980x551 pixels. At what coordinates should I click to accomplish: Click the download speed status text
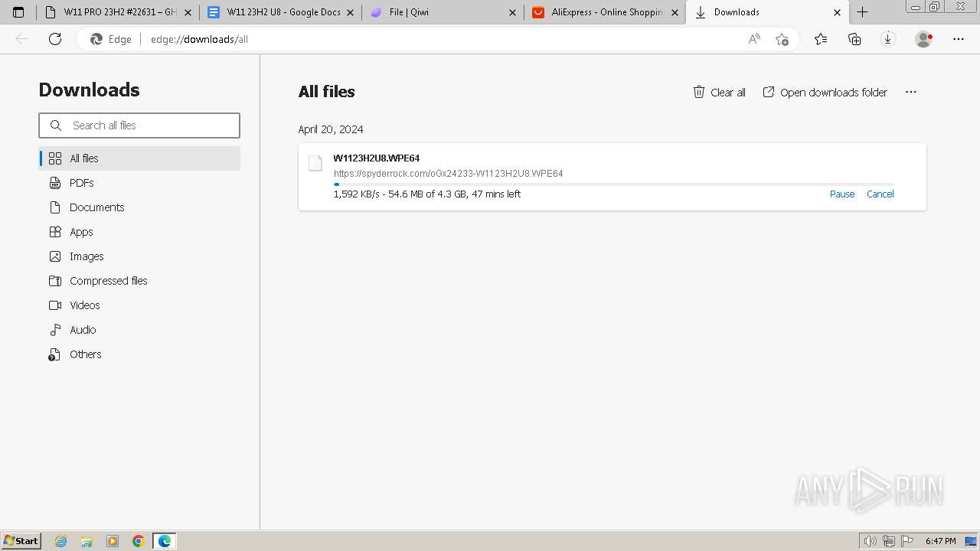click(427, 194)
